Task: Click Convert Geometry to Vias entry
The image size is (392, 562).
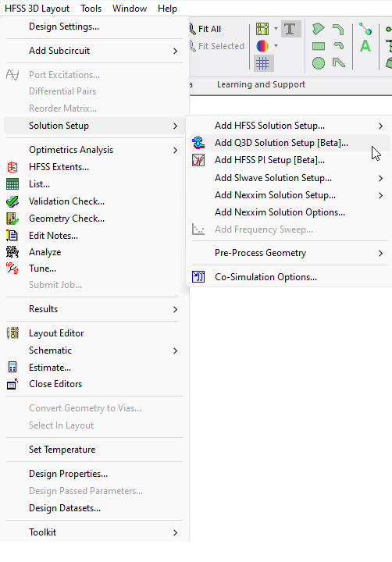Action: click(x=94, y=408)
